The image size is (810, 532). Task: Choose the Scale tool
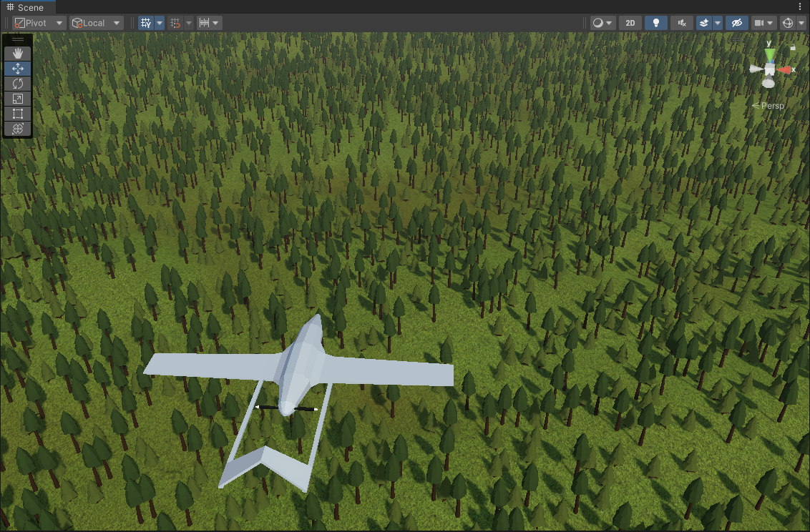coord(18,99)
